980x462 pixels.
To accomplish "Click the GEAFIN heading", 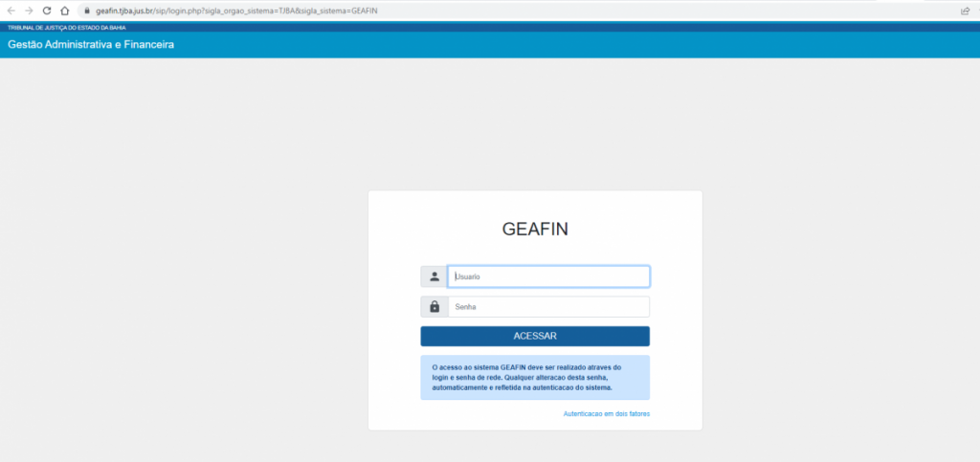I will pos(535,230).
